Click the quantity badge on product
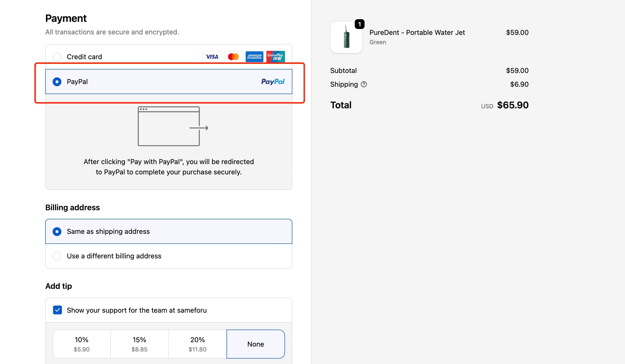The width and height of the screenshot is (625, 364). [359, 24]
